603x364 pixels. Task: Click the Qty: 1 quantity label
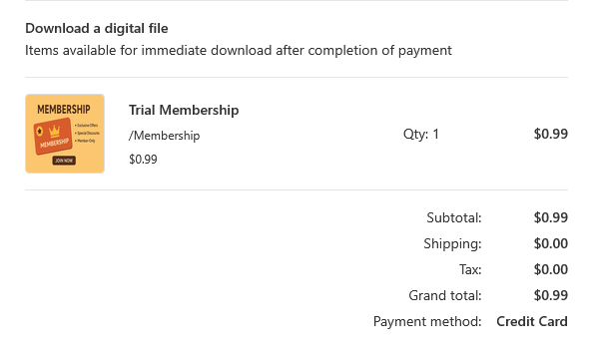[x=420, y=134]
